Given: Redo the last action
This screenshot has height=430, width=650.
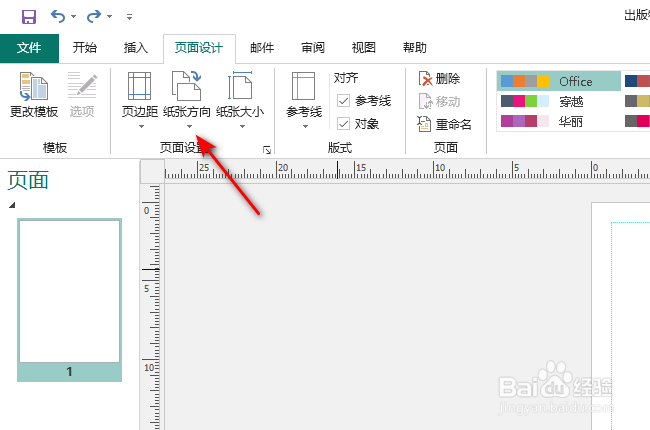Looking at the screenshot, I should pos(94,17).
